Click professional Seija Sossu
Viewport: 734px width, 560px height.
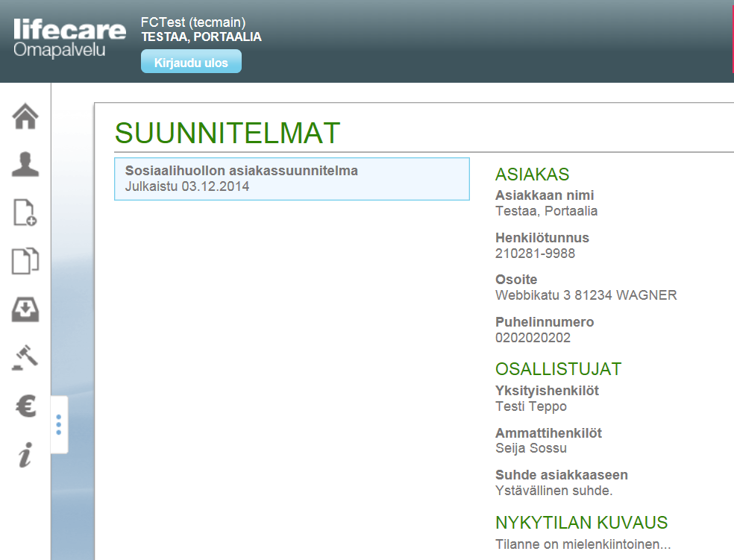coord(531,448)
